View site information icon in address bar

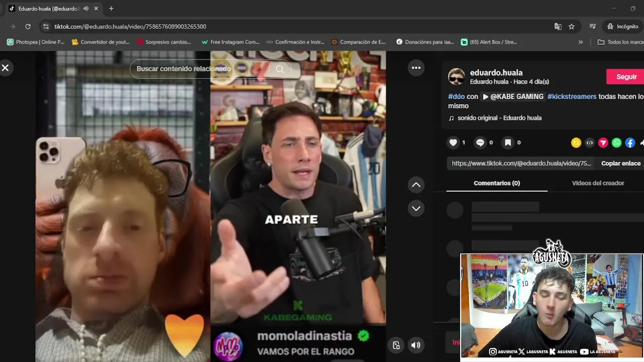(x=46, y=27)
